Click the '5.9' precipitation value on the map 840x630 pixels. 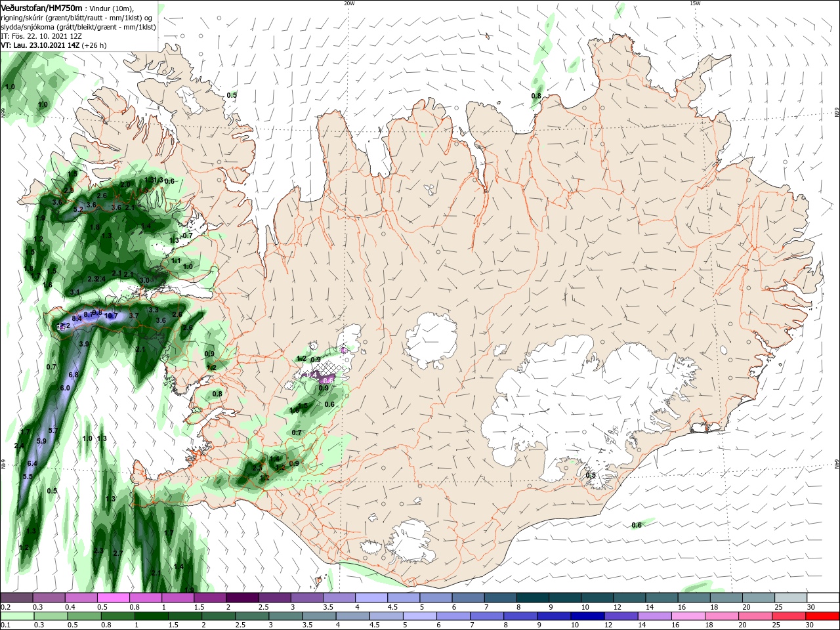tap(41, 441)
